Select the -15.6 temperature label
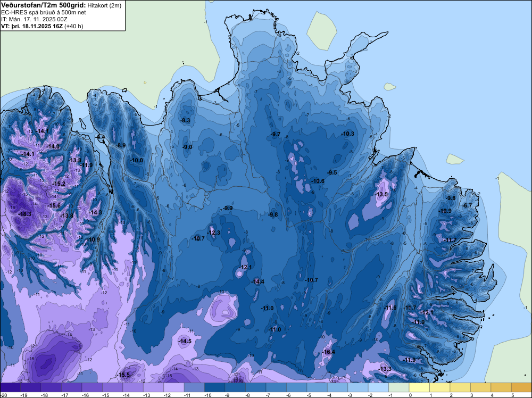This screenshot has height=398, width=532. click(54, 205)
